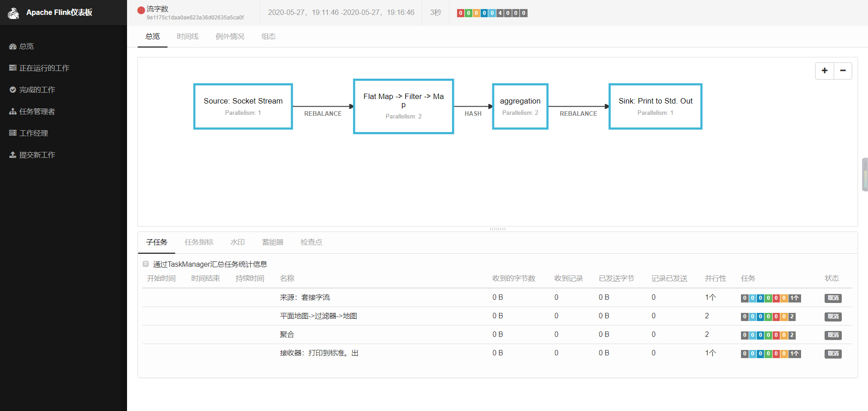868x411 pixels.
Task: Open the 检查点 (Checkpoints) tab
Action: click(311, 242)
